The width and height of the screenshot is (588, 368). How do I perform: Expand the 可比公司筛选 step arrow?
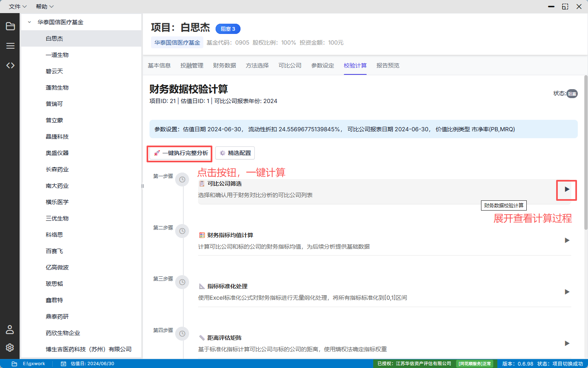[x=567, y=189]
